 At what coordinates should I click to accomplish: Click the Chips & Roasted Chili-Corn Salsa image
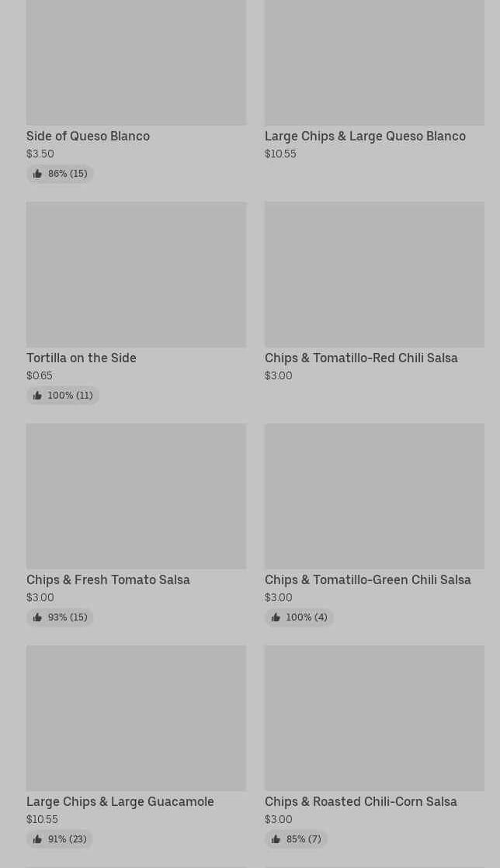tap(374, 718)
